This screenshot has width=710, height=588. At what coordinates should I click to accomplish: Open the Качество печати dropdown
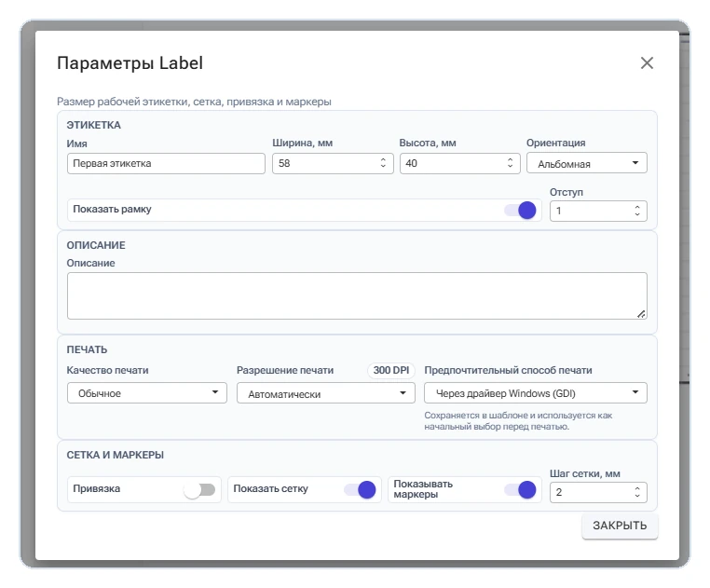(x=146, y=392)
